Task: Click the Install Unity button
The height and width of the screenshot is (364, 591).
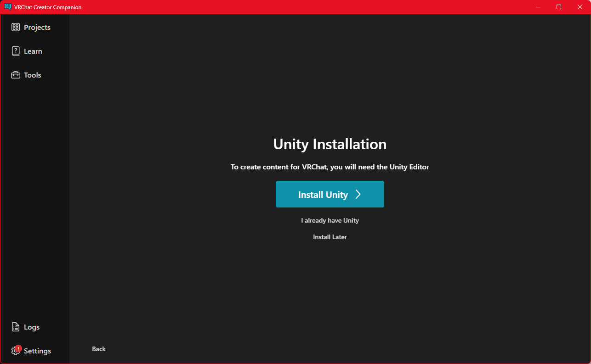Action: pyautogui.click(x=330, y=194)
